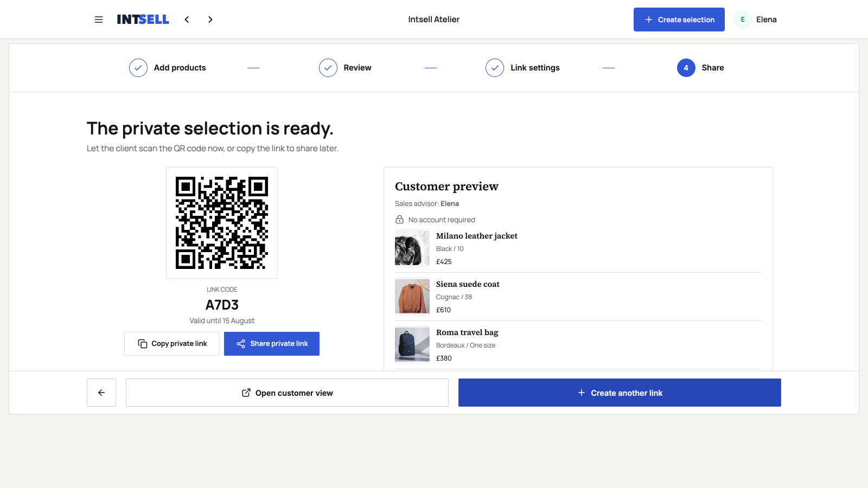Select the Milano leather jacket title
This screenshot has height=488, width=868.
[x=477, y=236]
